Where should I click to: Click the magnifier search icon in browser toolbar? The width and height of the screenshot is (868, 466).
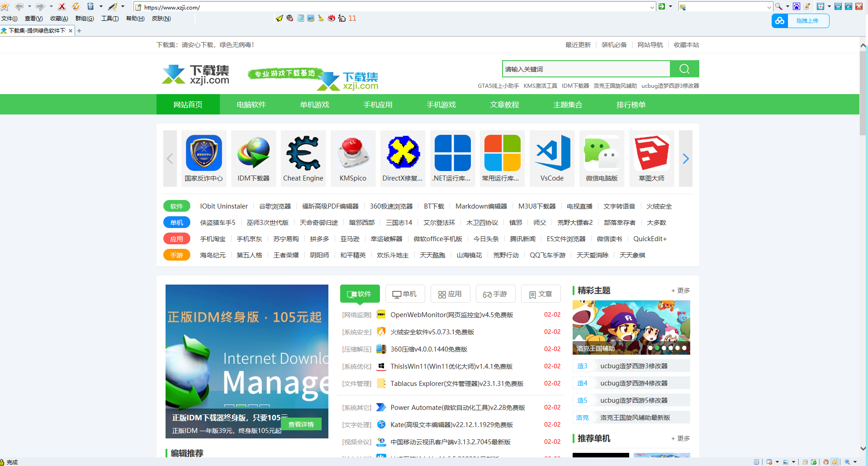click(779, 6)
